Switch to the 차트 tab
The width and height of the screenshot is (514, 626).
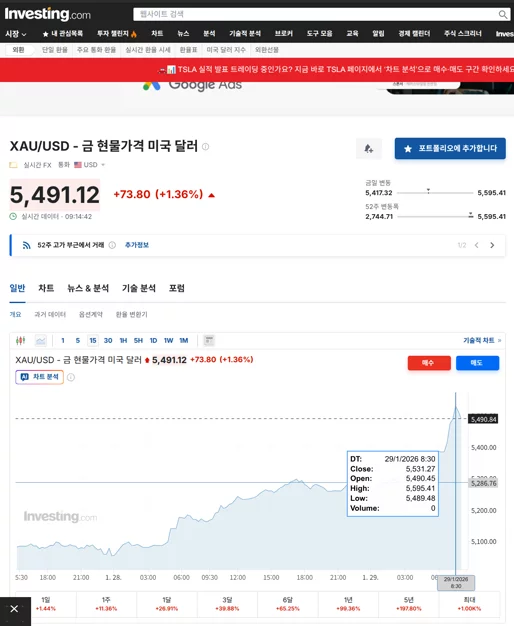[x=46, y=288]
